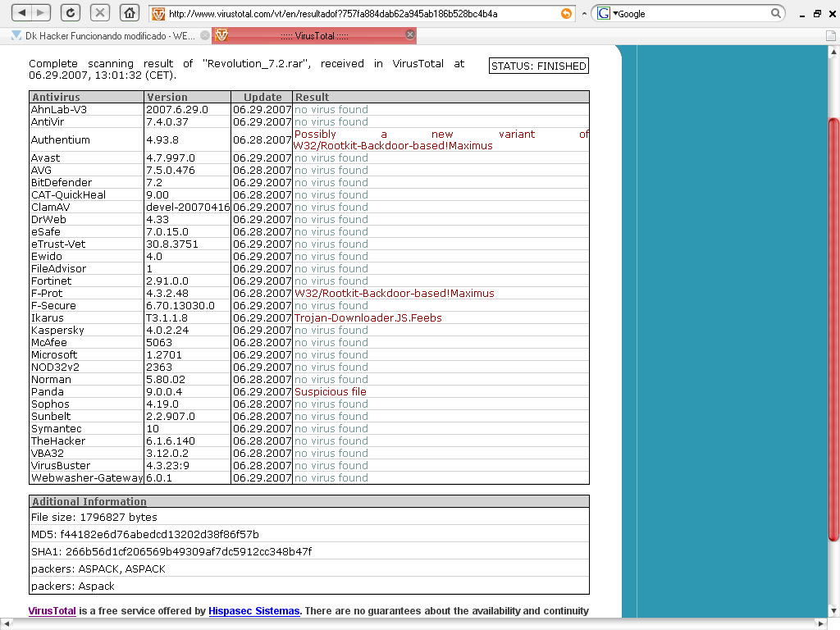The width and height of the screenshot is (840, 630).
Task: Click the search magnifier icon
Action: pos(776,13)
